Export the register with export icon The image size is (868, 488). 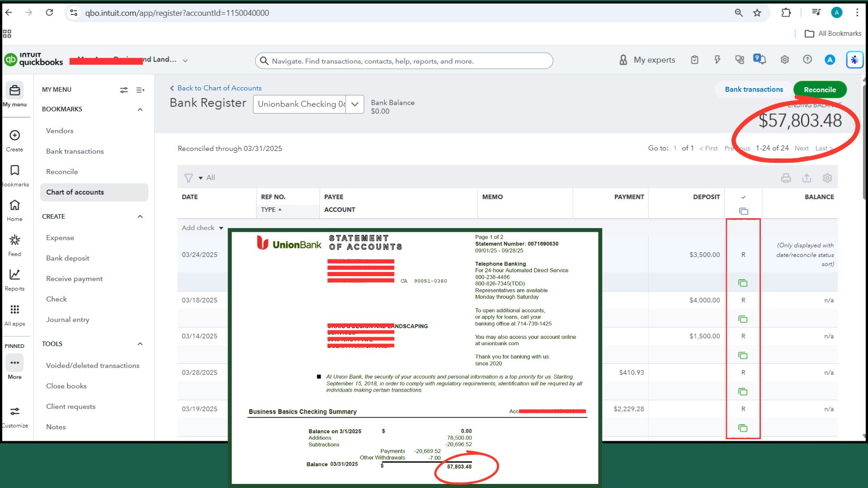point(807,178)
